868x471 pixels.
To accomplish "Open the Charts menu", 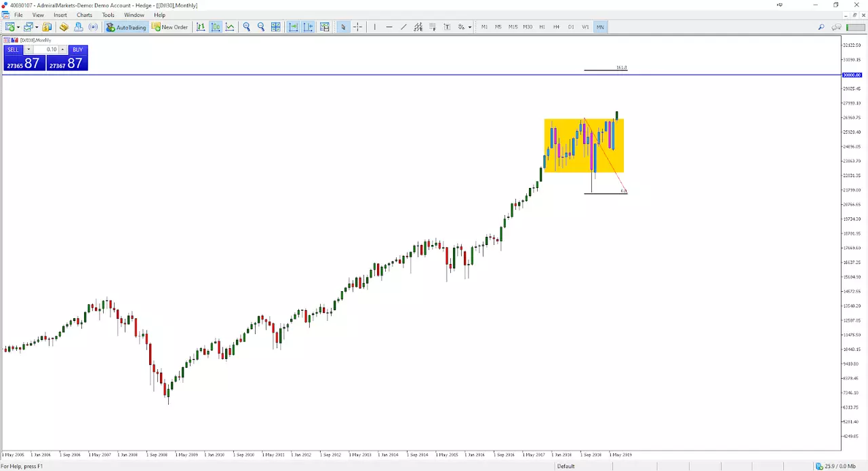I will [84, 15].
